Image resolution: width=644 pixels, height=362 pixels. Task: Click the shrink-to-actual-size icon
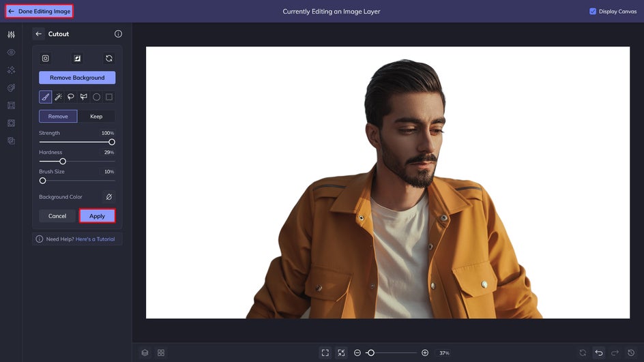click(x=341, y=353)
